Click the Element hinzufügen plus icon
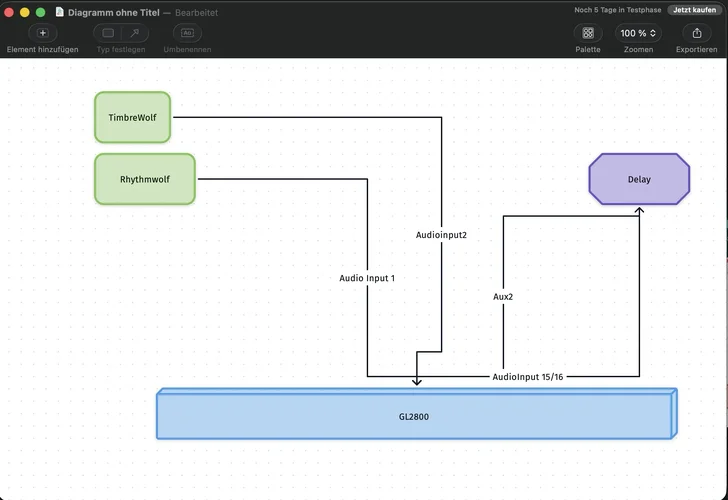Screen dimensions: 728x500 pyautogui.click(x=42, y=33)
